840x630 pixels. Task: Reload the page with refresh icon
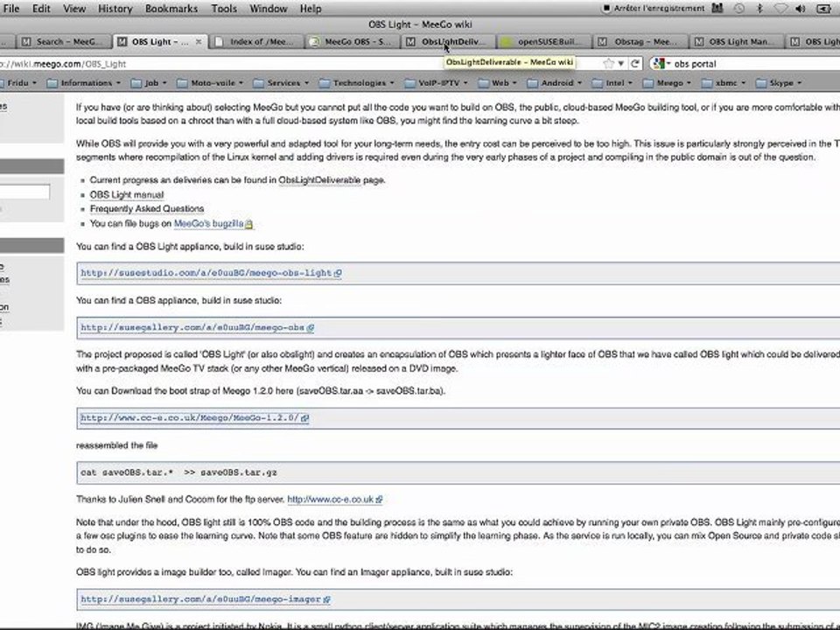click(x=635, y=64)
